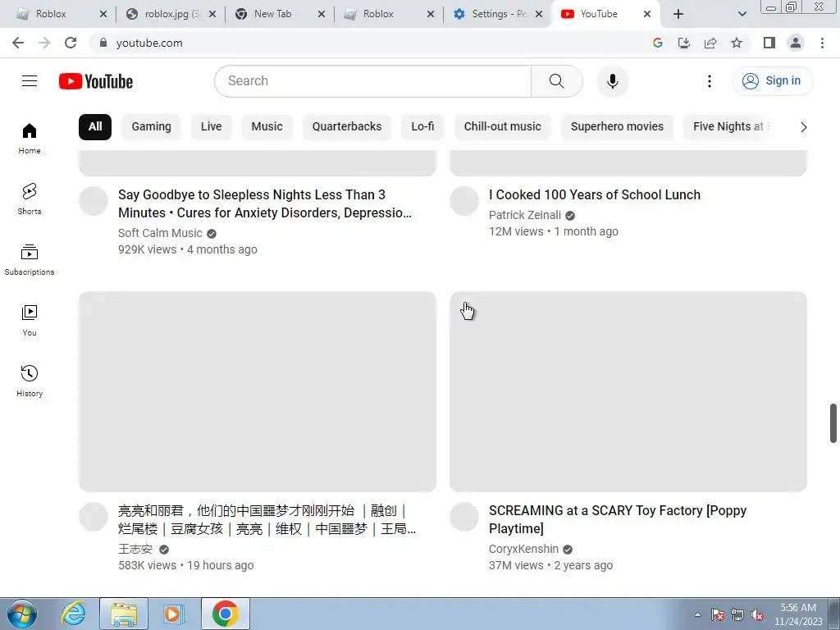Open YouTube settings three-dot menu
840x630 pixels.
(x=710, y=81)
